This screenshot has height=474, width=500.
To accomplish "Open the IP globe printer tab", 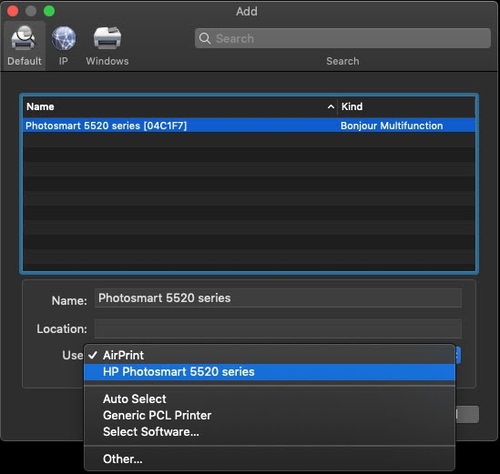I will click(x=64, y=45).
